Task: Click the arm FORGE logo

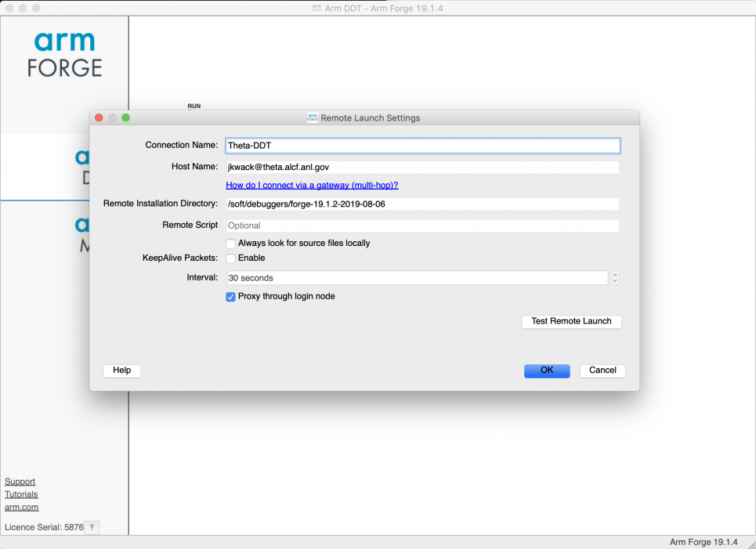Action: coord(64,55)
